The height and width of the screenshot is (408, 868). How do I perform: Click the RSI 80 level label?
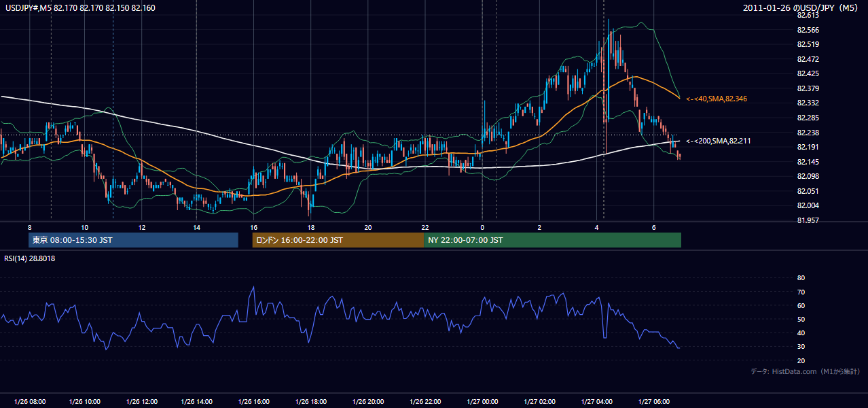(801, 278)
